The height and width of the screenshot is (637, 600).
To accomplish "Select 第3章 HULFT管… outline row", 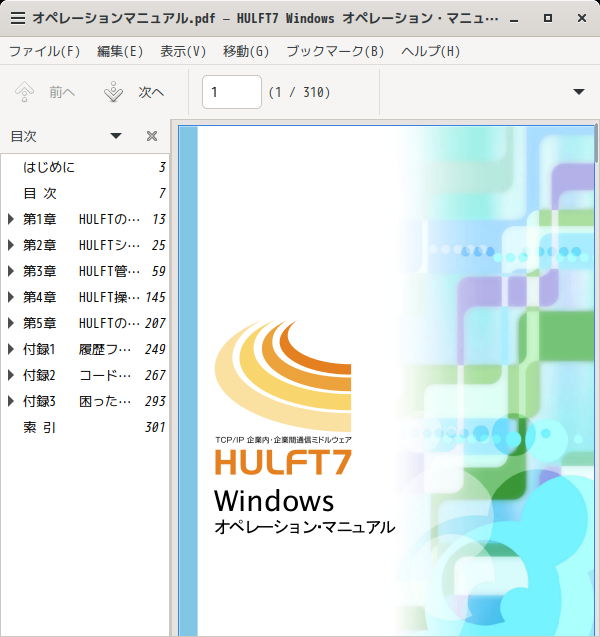I will point(84,271).
